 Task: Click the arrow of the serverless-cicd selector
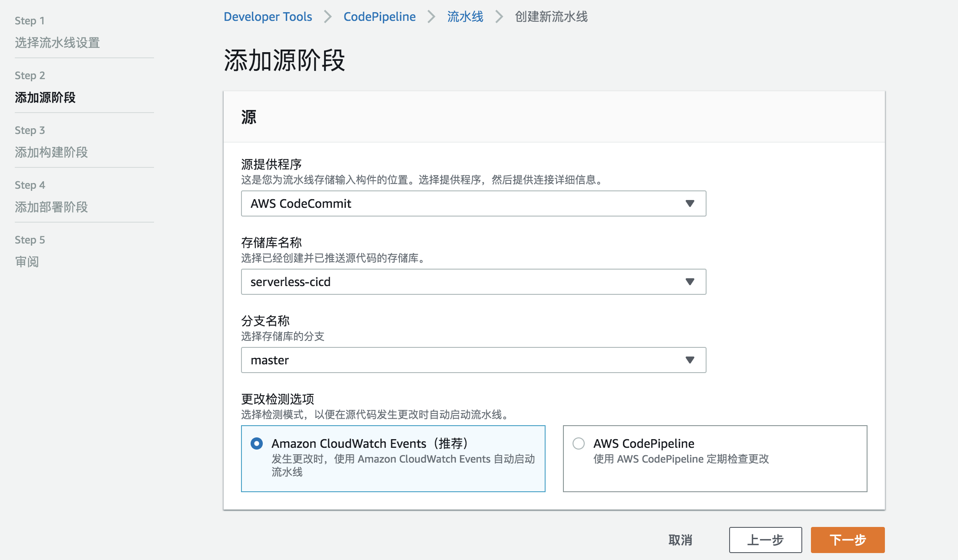[x=690, y=282]
